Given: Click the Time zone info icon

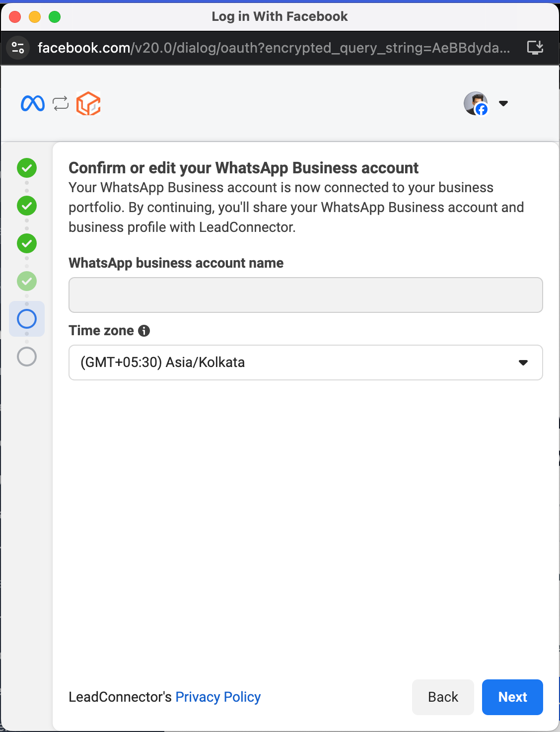Looking at the screenshot, I should pos(144,331).
